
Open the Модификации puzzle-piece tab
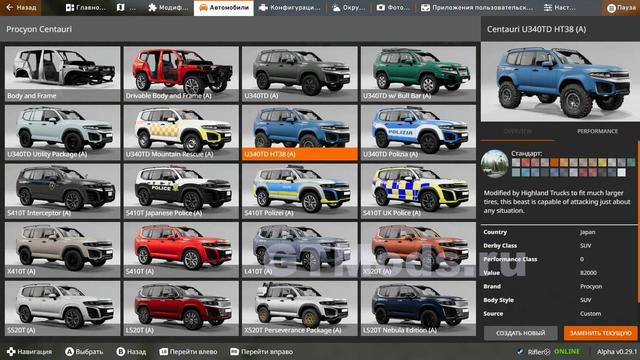click(168, 7)
